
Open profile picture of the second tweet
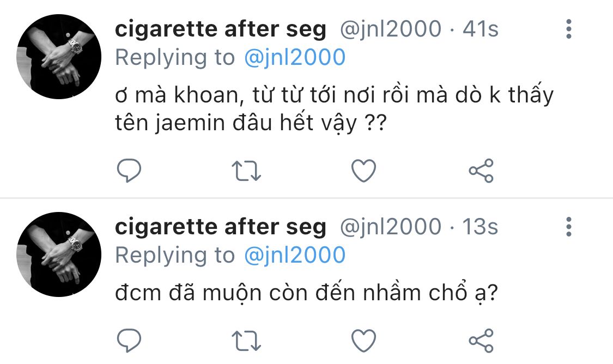click(59, 254)
